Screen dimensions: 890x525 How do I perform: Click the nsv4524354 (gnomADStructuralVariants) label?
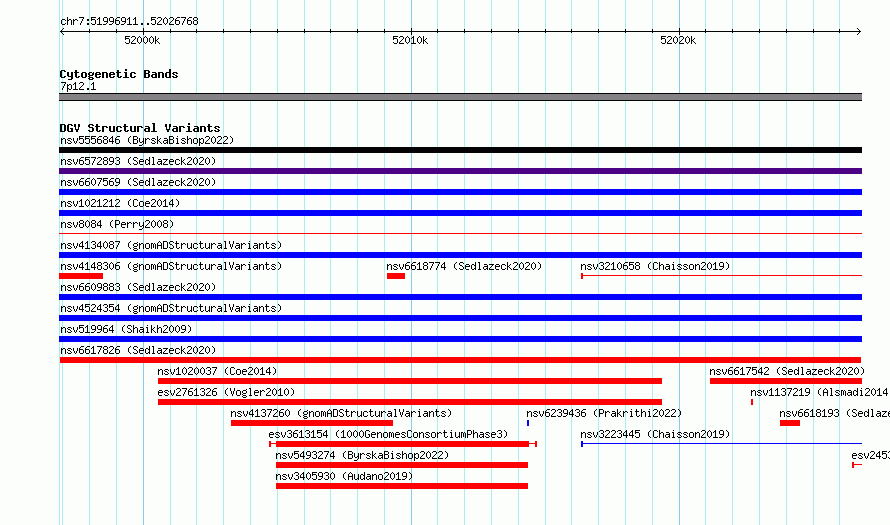[171, 308]
